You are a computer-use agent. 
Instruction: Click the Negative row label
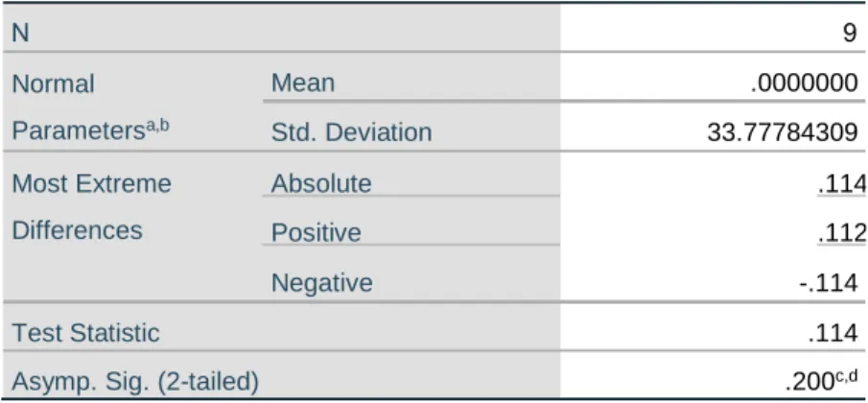[x=321, y=282]
